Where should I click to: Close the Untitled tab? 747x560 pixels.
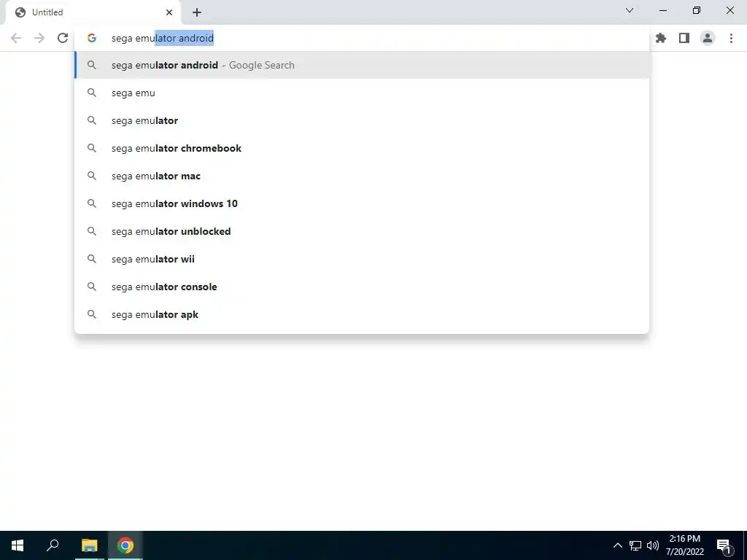coord(169,12)
